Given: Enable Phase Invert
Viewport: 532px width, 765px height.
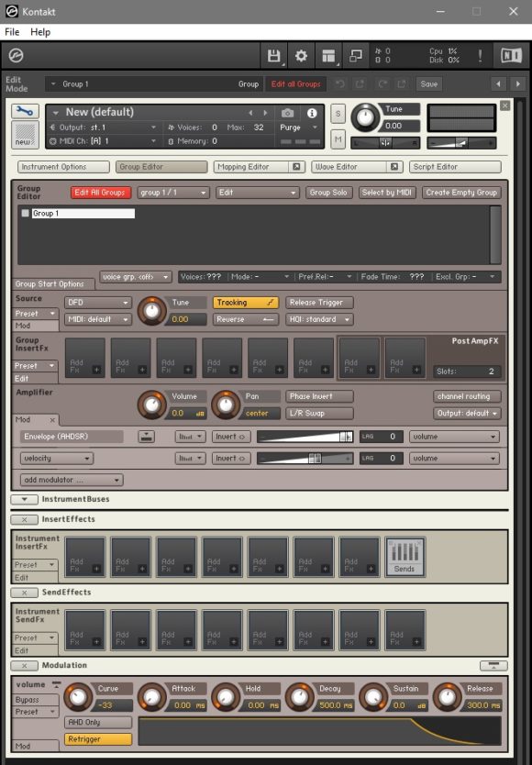Looking at the screenshot, I should coord(320,396).
